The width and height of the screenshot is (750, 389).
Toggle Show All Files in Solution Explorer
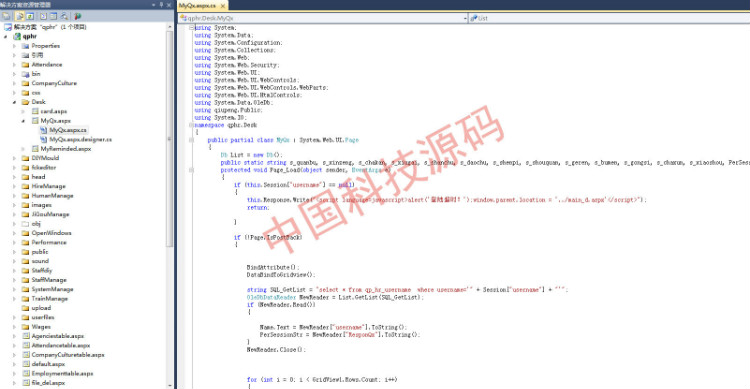(x=20, y=16)
